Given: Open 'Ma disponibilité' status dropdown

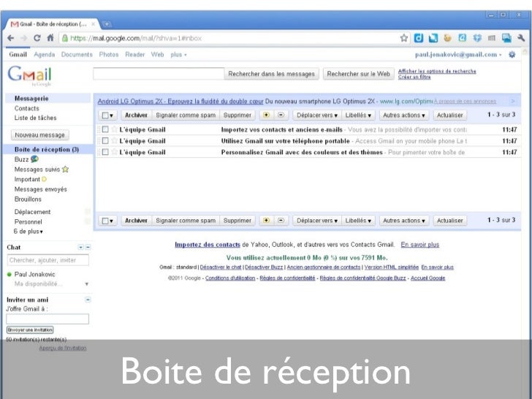Looking at the screenshot, I should (86, 284).
